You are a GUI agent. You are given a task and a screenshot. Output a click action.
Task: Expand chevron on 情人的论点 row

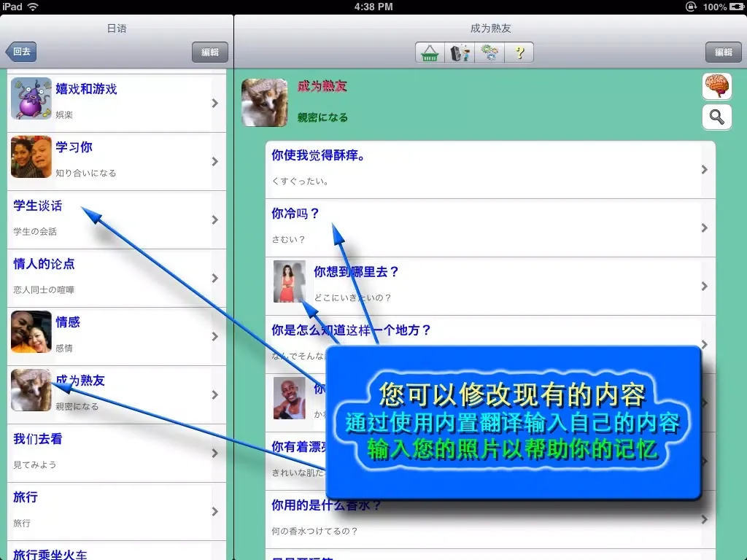point(215,279)
